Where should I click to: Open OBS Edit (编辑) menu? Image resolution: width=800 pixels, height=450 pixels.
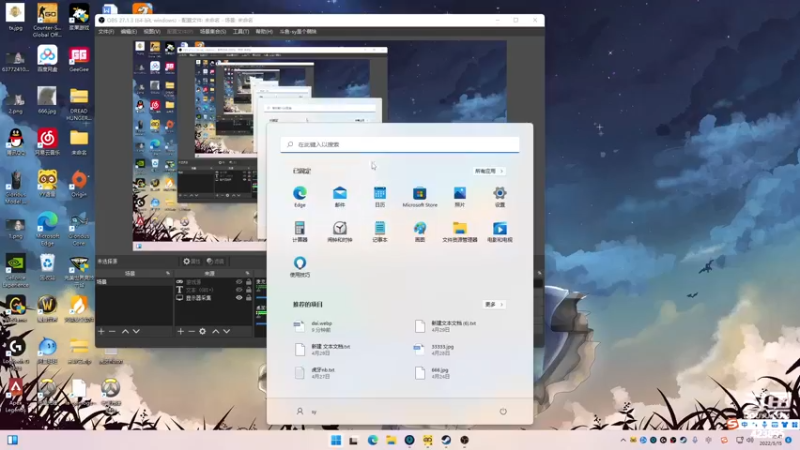[129, 32]
